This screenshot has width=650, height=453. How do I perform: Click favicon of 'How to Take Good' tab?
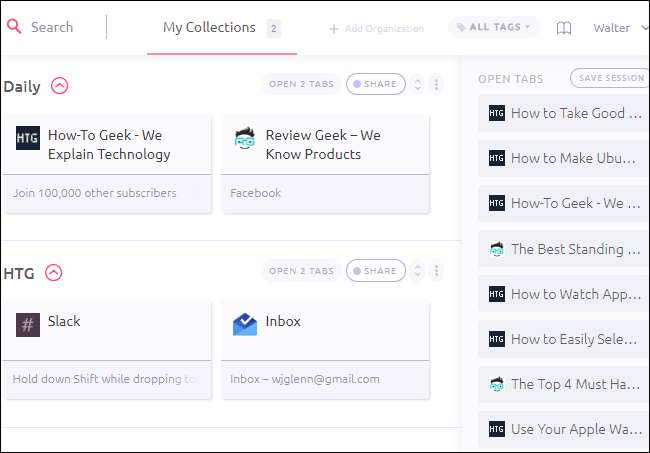tap(497, 113)
